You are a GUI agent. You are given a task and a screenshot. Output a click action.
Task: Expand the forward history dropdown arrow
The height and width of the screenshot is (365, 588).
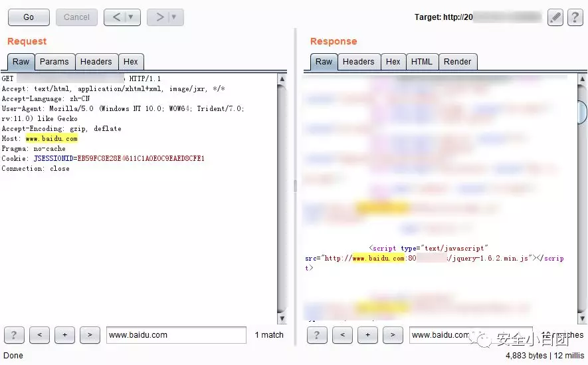click(x=174, y=17)
